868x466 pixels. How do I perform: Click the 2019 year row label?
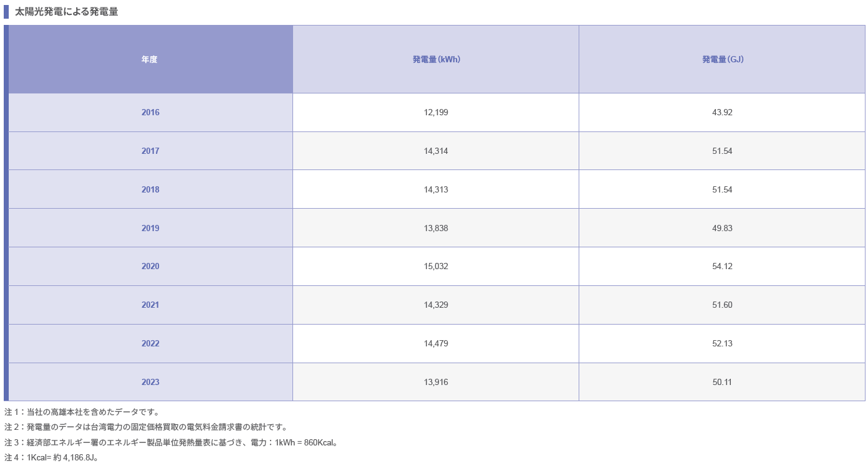[x=150, y=228]
